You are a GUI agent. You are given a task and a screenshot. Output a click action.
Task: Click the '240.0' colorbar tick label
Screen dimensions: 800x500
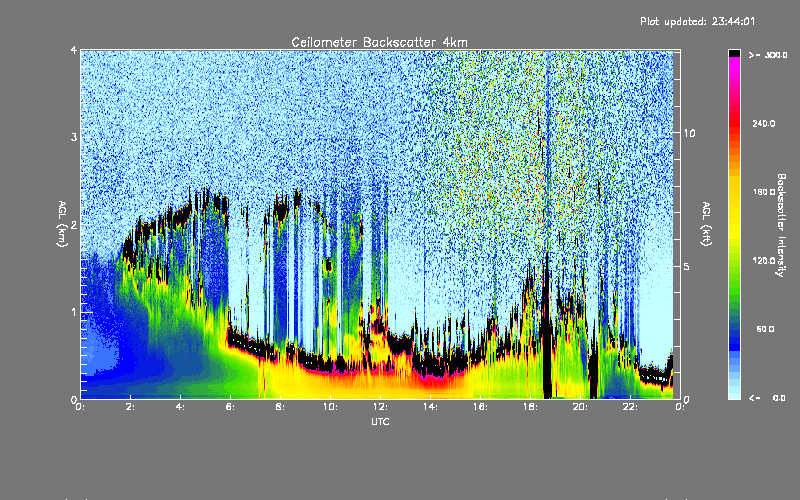click(x=764, y=124)
